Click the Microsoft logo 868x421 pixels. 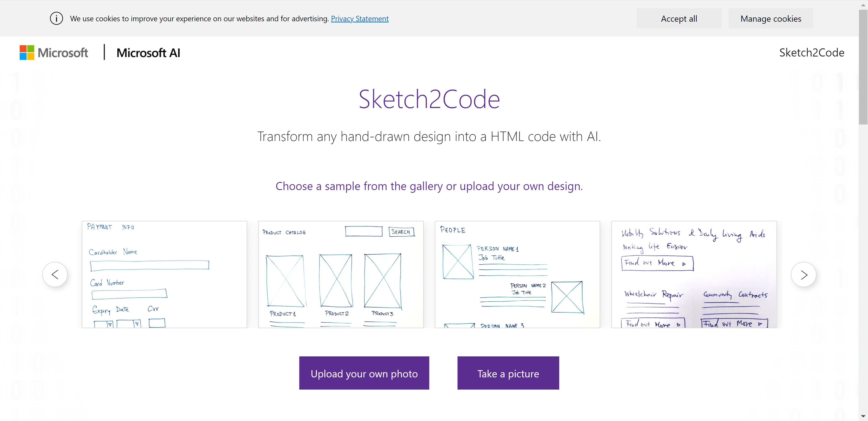point(27,53)
